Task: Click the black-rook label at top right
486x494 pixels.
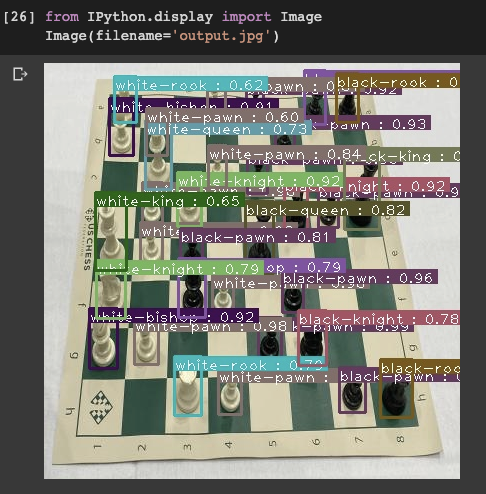Action: 398,81
